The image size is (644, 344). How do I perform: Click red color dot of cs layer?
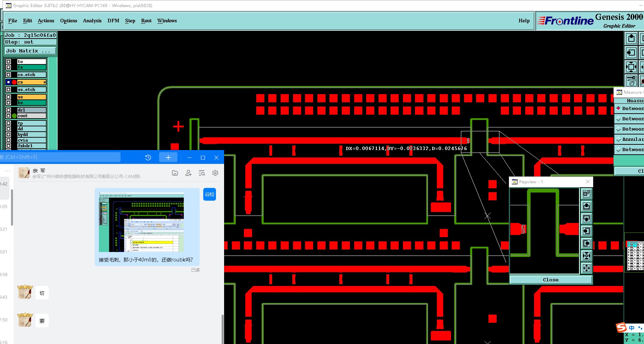pyautogui.click(x=14, y=82)
